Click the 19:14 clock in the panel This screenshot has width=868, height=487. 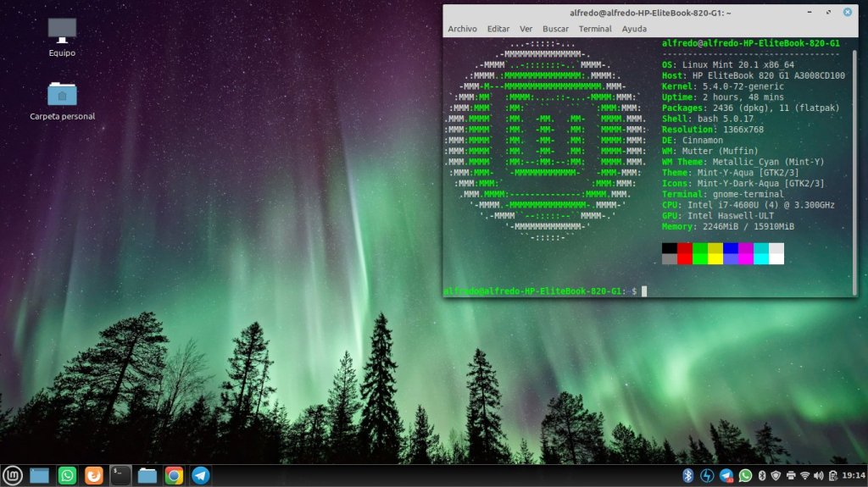point(854,475)
